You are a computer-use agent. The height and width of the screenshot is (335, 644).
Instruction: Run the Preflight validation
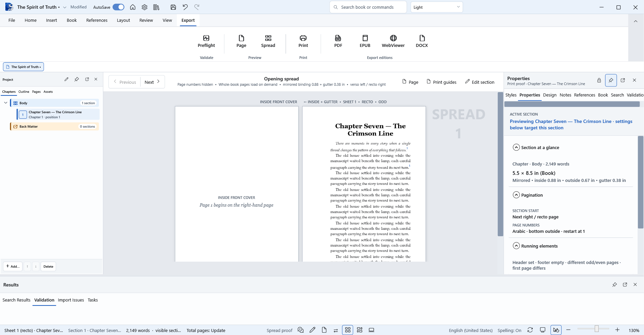tap(206, 41)
